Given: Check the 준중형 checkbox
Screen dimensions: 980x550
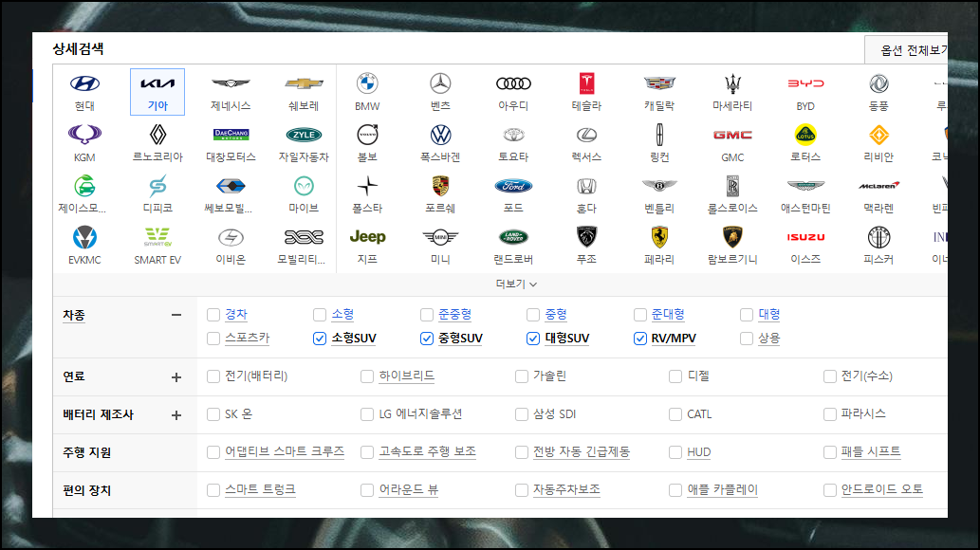Looking at the screenshot, I should (x=427, y=315).
